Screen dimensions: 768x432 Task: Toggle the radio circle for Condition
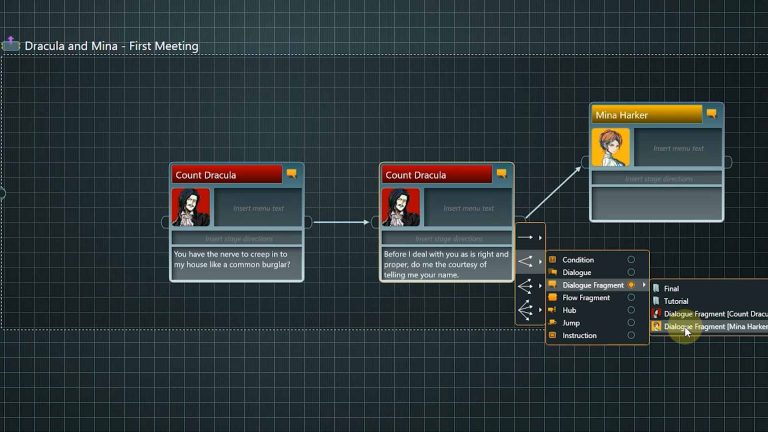pos(631,260)
